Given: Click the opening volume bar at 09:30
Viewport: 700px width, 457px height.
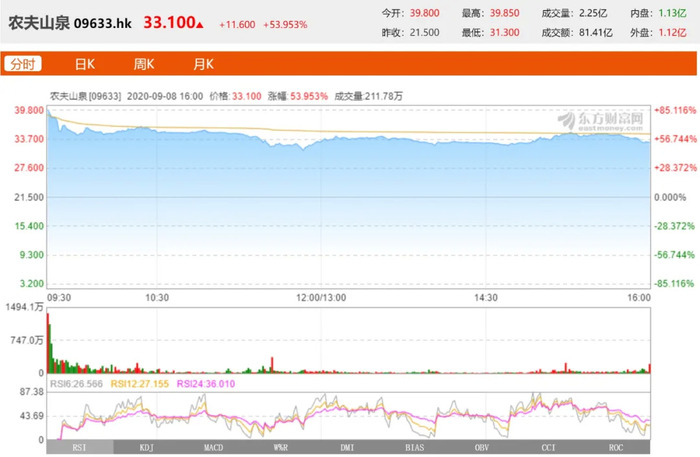Looking at the screenshot, I should (x=48, y=343).
